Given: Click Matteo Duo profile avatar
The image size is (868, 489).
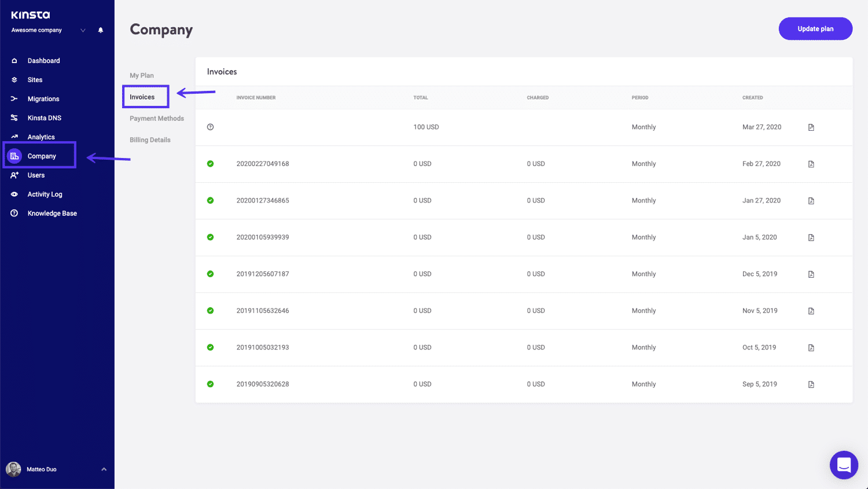Looking at the screenshot, I should (x=13, y=469).
